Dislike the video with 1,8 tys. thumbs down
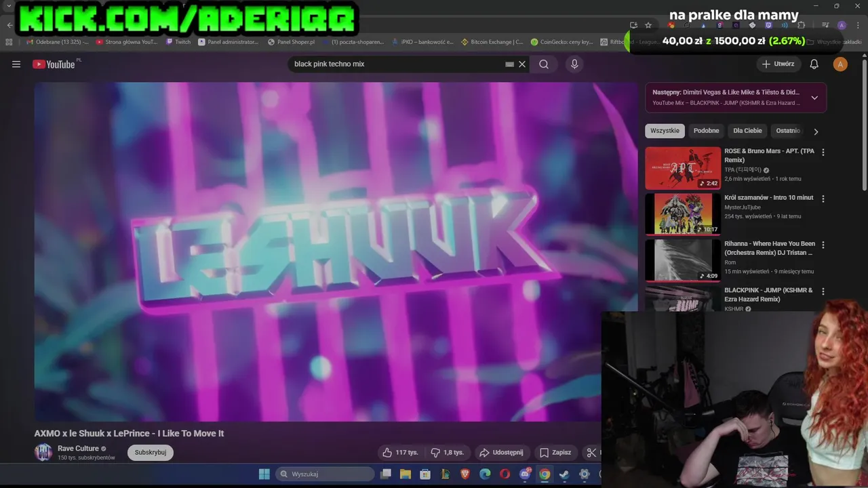 448,452
